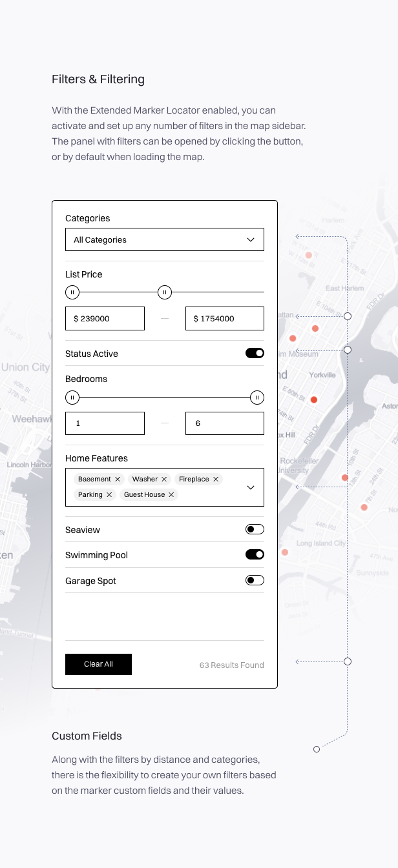Enable the Seaview toggle

click(255, 530)
